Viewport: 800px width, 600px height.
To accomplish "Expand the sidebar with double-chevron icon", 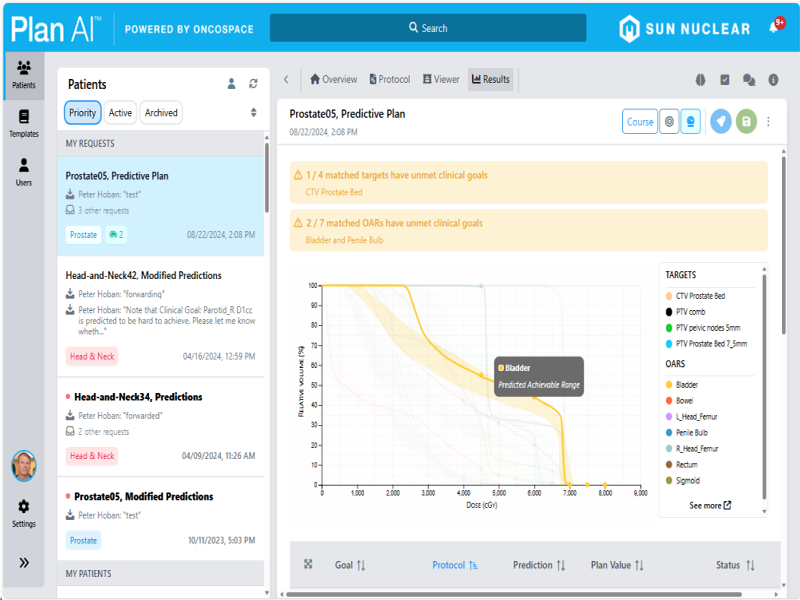I will (24, 563).
